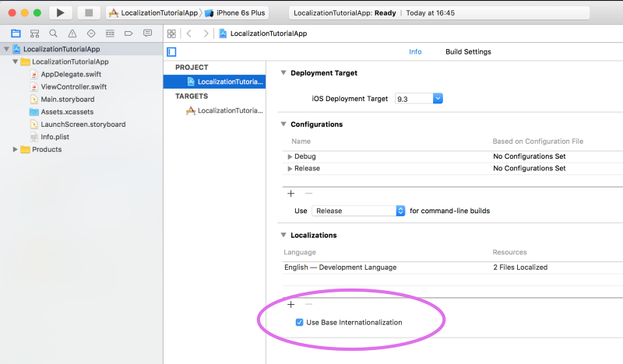The width and height of the screenshot is (623, 364).
Task: Open AppDelegate.swift
Action: 71,74
